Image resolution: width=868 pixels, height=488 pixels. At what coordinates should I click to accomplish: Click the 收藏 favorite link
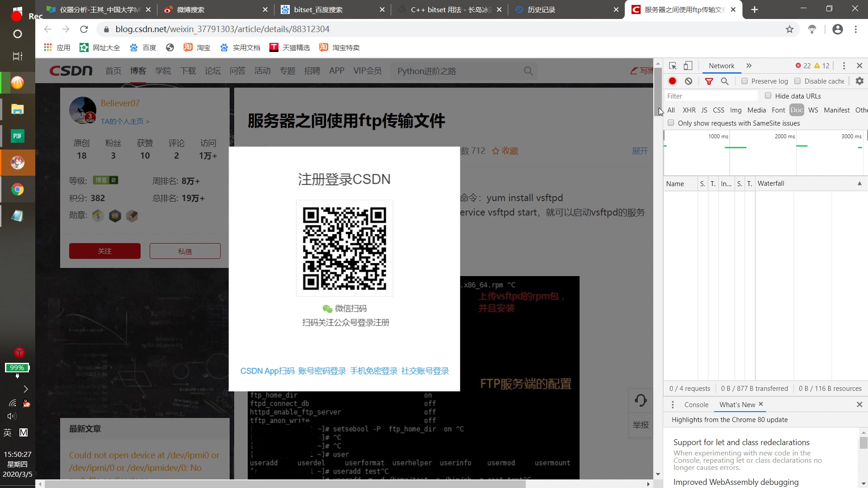click(x=505, y=151)
